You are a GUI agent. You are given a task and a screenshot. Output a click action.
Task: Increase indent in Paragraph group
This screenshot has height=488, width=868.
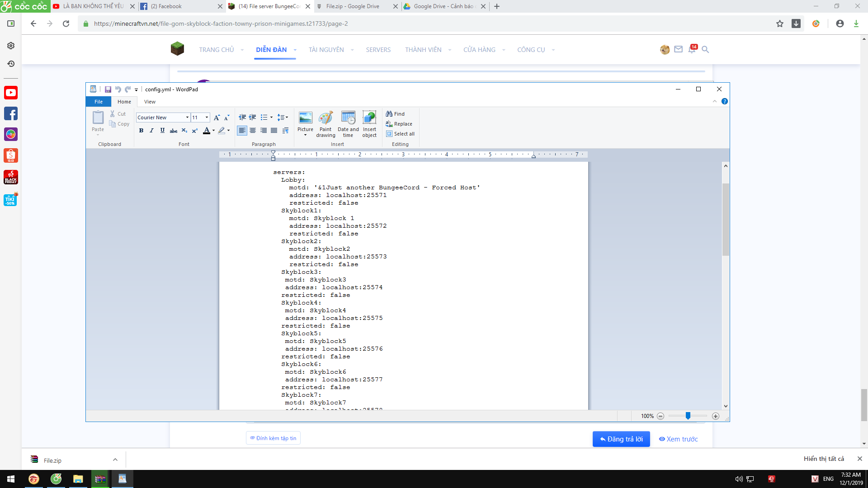click(253, 117)
